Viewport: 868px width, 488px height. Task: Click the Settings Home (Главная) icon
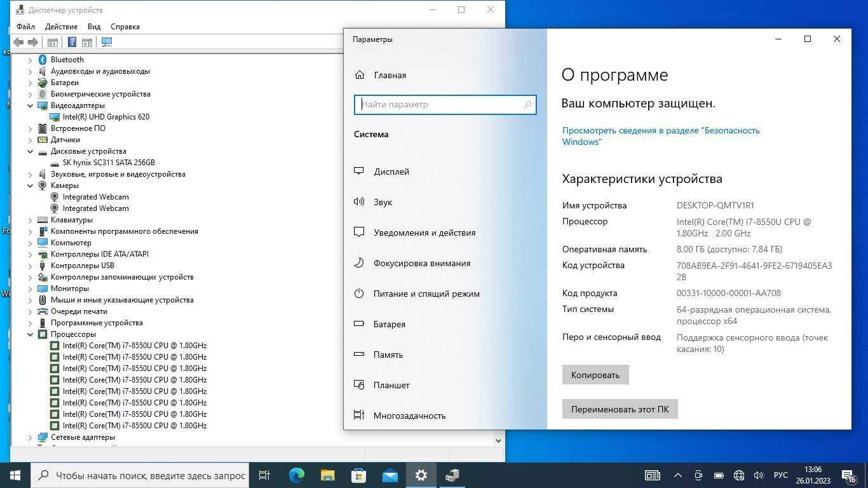[x=360, y=75]
